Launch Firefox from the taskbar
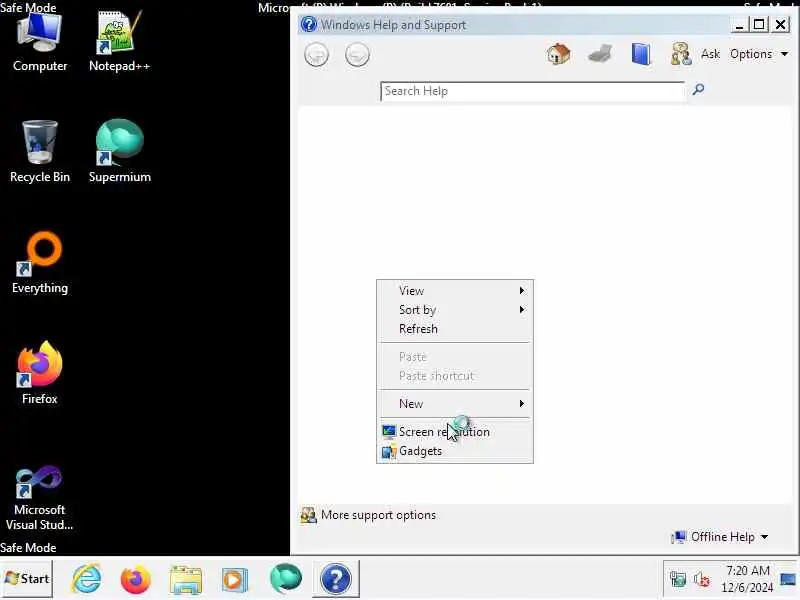 135,579
